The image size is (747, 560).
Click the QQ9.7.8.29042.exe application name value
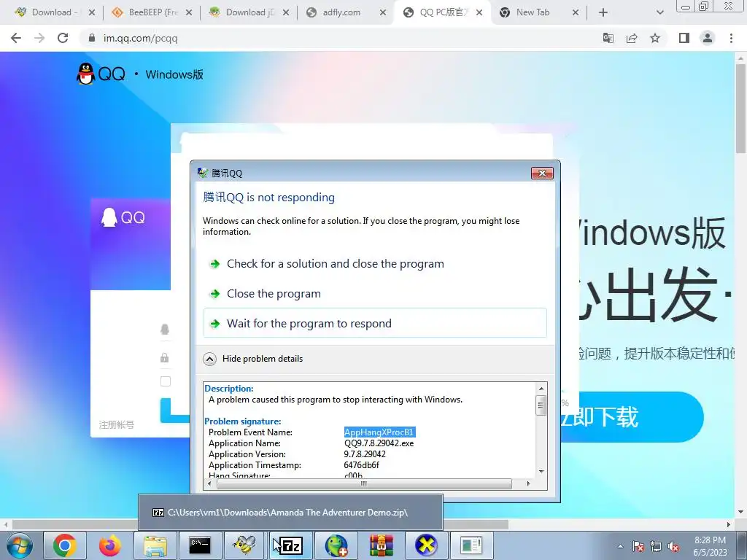click(x=379, y=443)
